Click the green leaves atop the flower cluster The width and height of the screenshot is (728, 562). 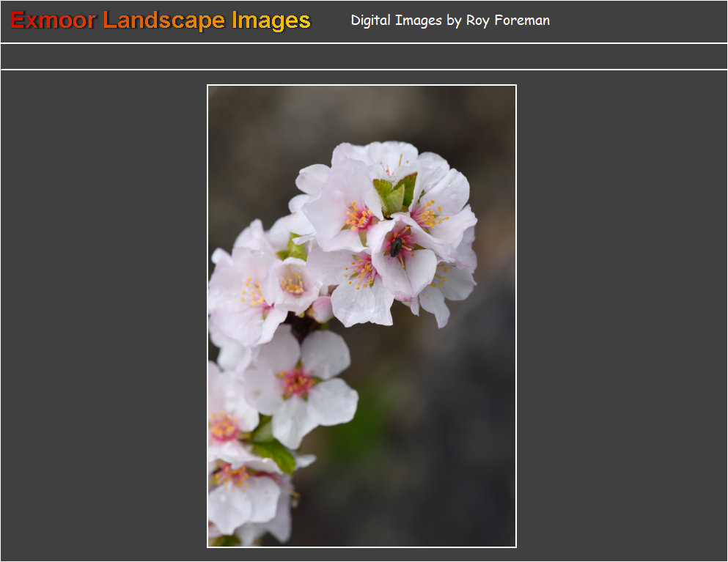395,193
